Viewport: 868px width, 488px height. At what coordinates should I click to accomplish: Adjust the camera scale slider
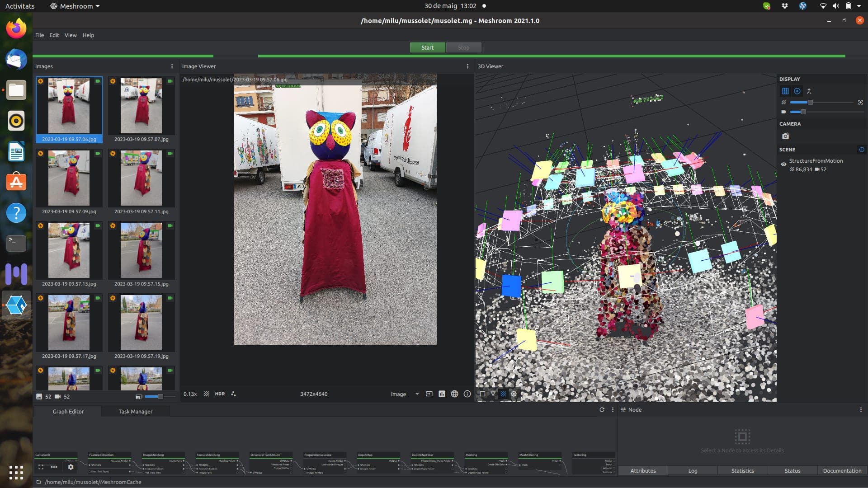pyautogui.click(x=827, y=112)
